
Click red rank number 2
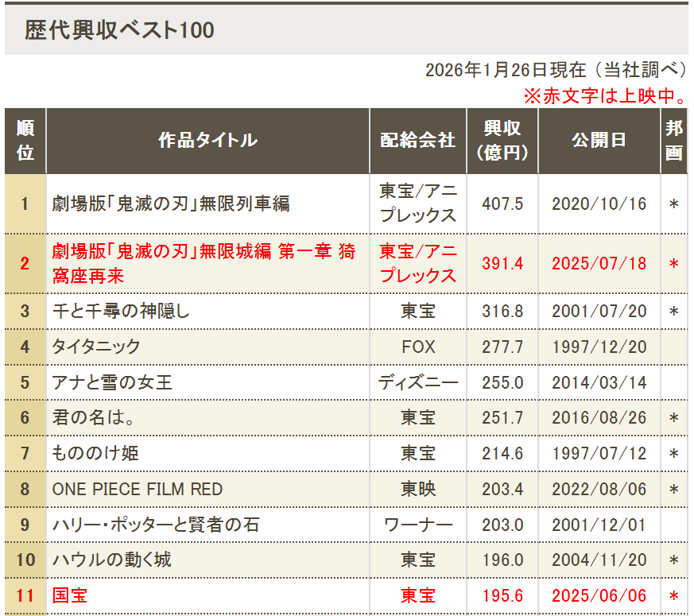point(25,264)
